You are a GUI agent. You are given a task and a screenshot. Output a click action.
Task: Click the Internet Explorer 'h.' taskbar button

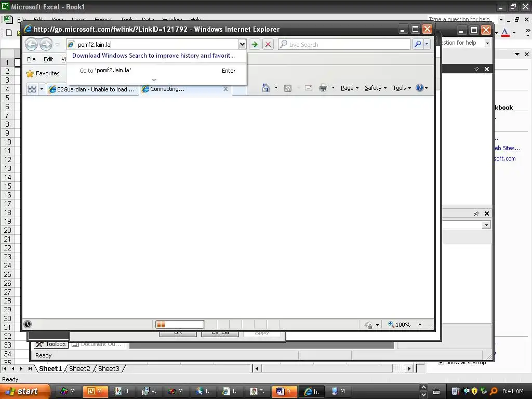tap(312, 391)
